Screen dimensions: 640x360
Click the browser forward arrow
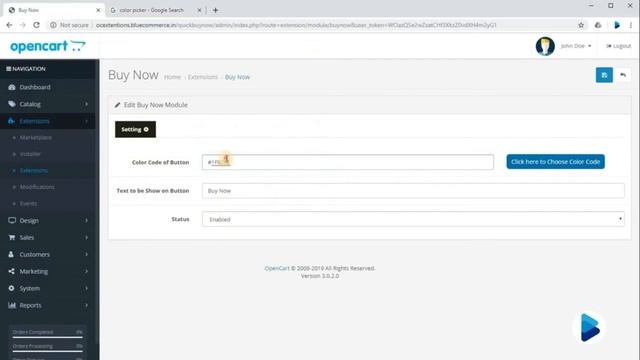[x=23, y=25]
